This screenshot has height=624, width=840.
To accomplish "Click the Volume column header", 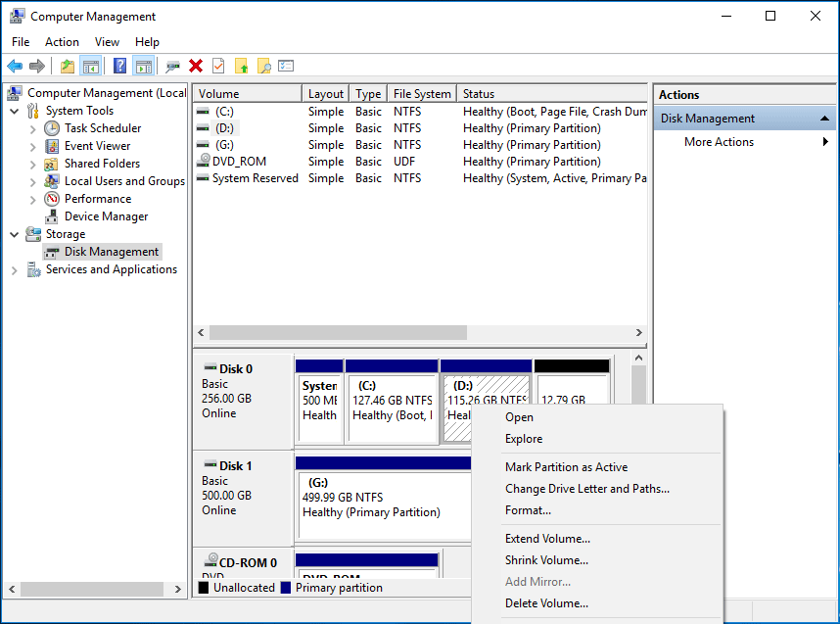I will [x=248, y=94].
